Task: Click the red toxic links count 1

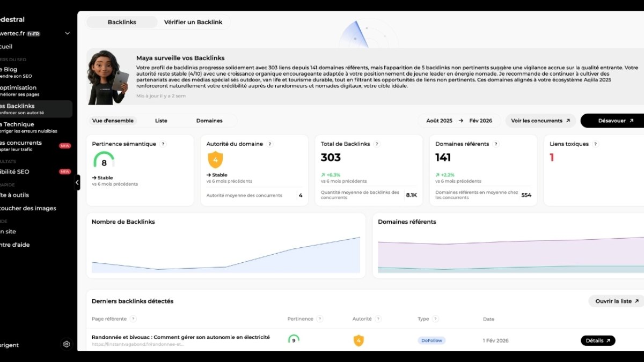Action: (552, 158)
